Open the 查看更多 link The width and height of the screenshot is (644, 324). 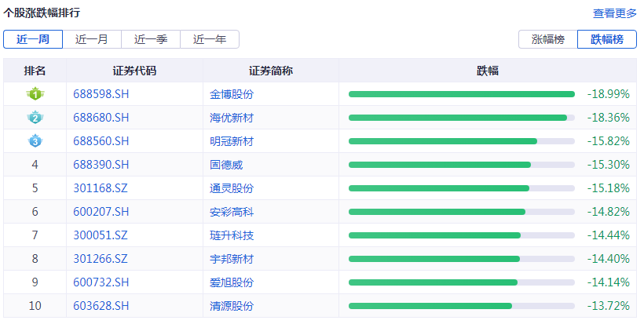(x=614, y=13)
